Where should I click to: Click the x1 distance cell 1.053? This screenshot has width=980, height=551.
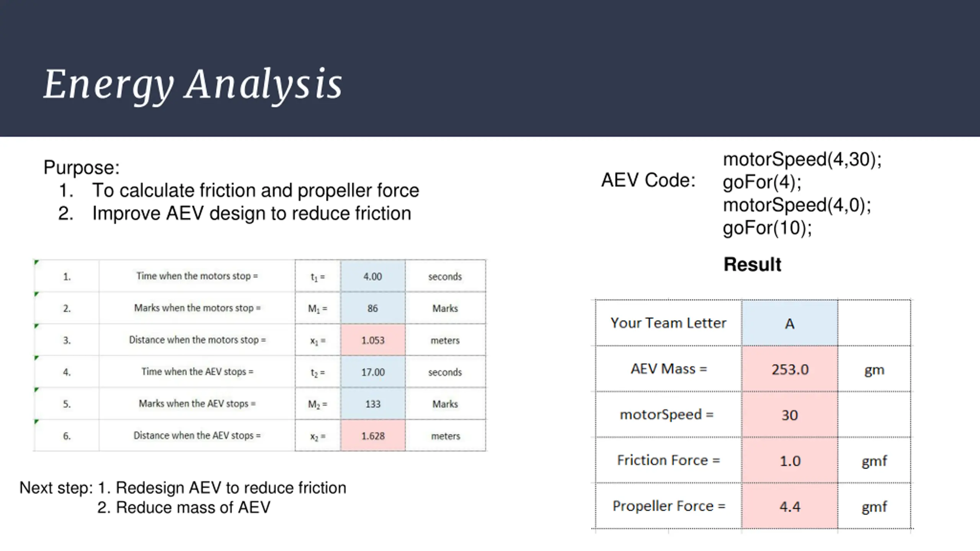point(373,340)
